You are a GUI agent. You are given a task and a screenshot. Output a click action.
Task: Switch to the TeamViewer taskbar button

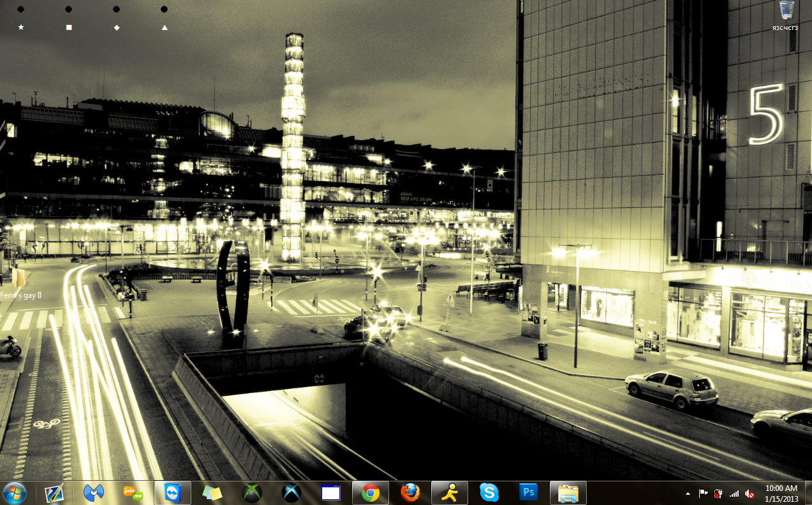tap(172, 493)
